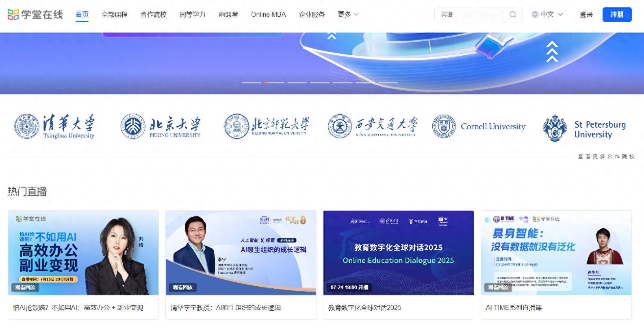Select the fourth carousel slide indicator
This screenshot has height=329, width=644.
pos(320,83)
